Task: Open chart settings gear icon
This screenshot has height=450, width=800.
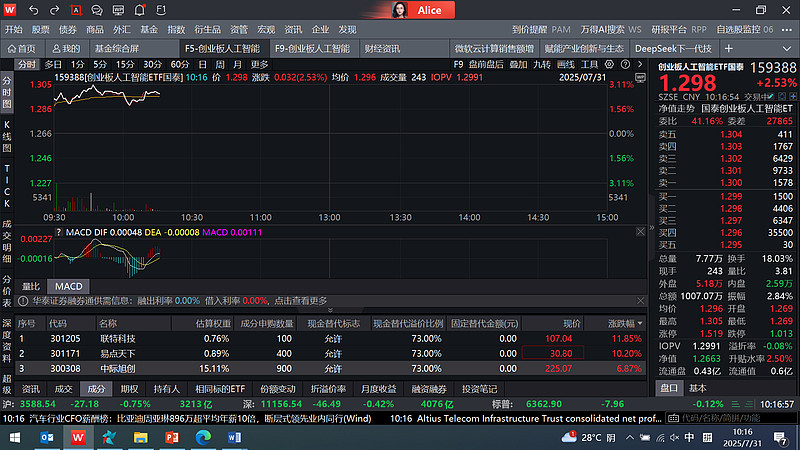Action: (609, 64)
